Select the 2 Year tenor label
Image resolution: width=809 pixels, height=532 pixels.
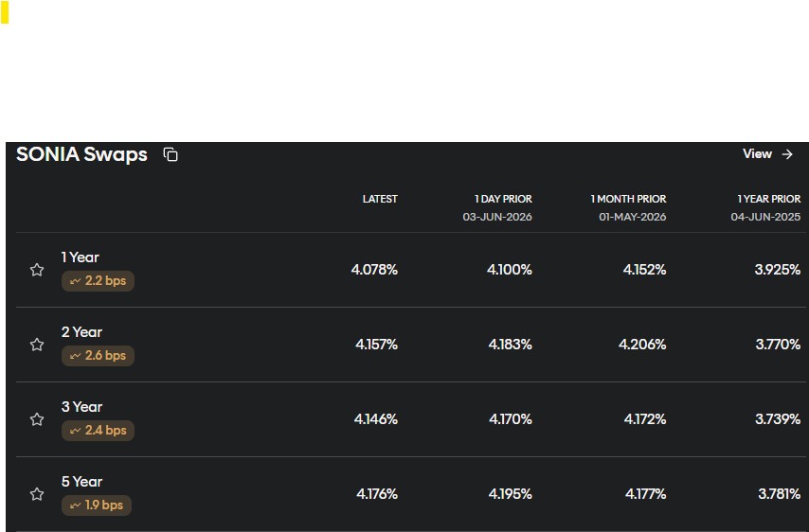[81, 332]
